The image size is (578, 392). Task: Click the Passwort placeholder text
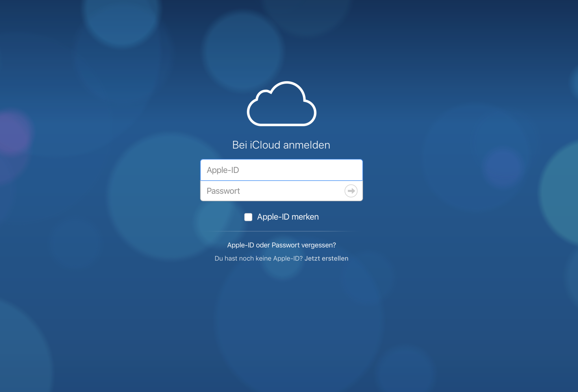tap(223, 191)
